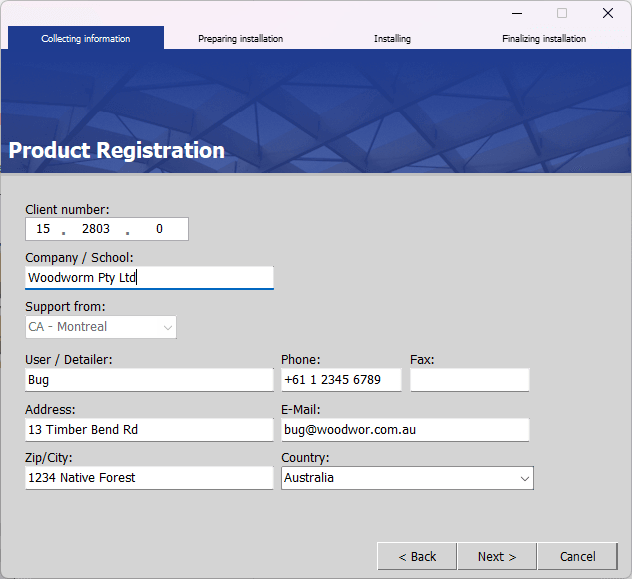Screen dimensions: 632x579
Task: Click the Zip/City input field
Action: tap(149, 478)
